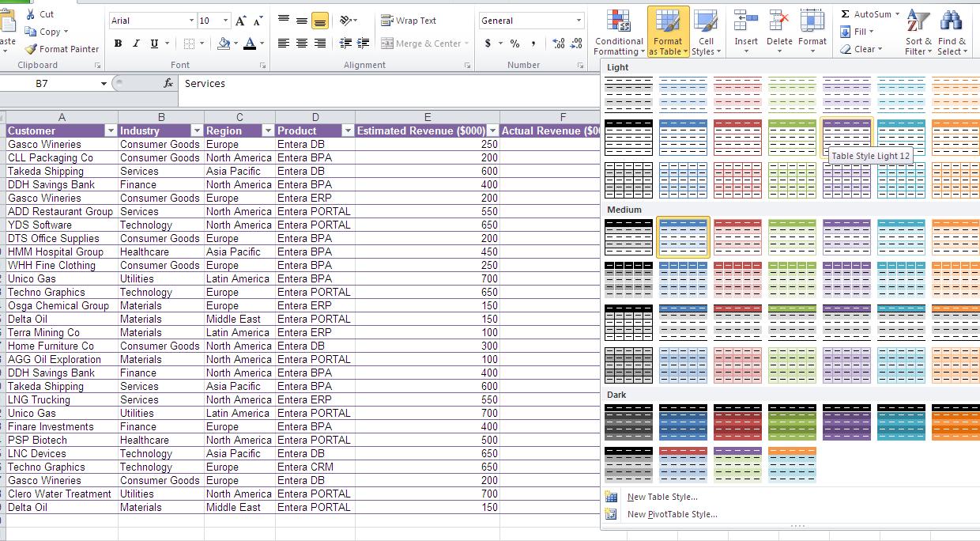This screenshot has height=541, width=980.
Task: Click the Find & Select icon
Action: [x=950, y=32]
